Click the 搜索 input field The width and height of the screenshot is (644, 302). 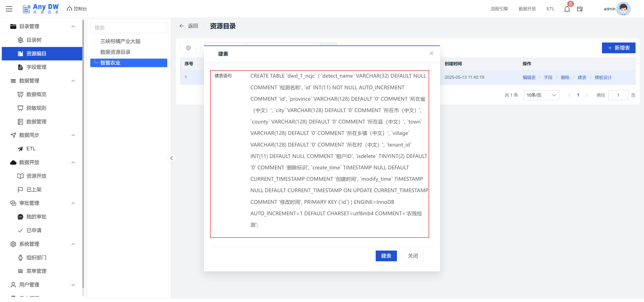(129, 28)
